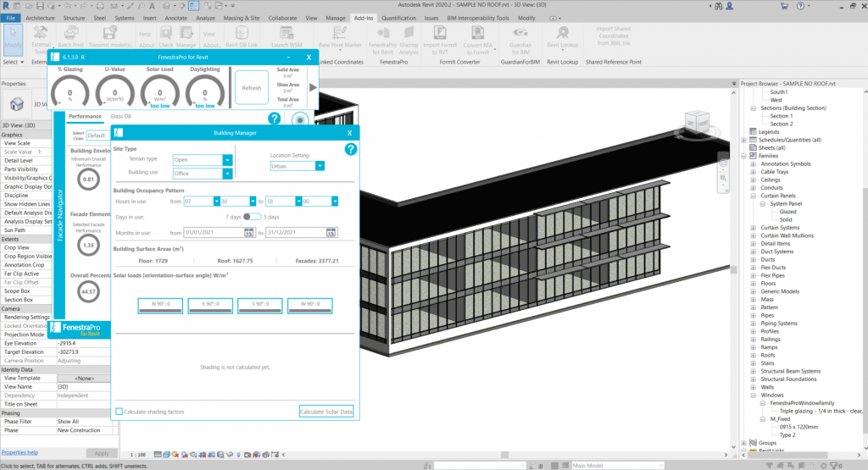Click the 3D view type icon in Properties

click(17, 104)
